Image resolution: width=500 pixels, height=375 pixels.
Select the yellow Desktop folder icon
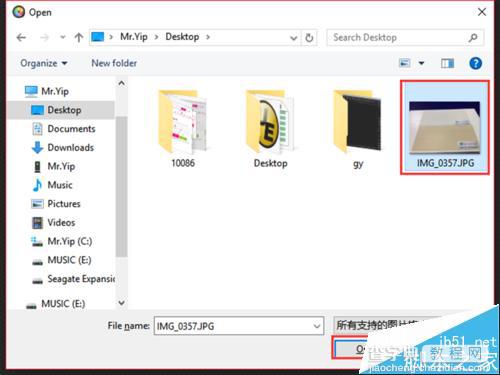click(270, 121)
